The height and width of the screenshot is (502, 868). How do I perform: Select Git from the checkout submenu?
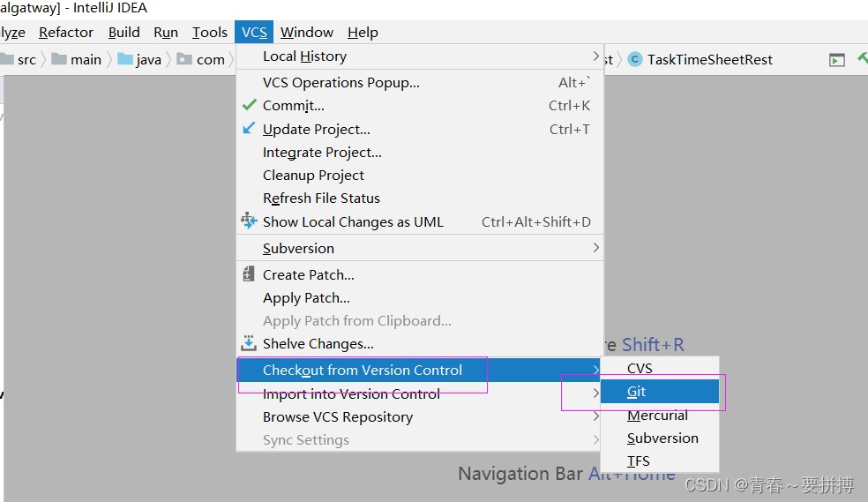pos(637,392)
